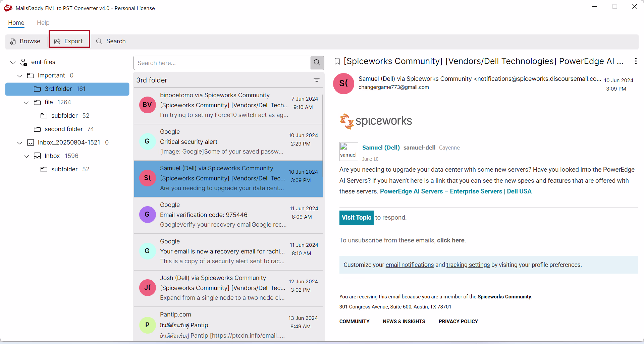Open the three-dot more options menu

click(x=636, y=61)
